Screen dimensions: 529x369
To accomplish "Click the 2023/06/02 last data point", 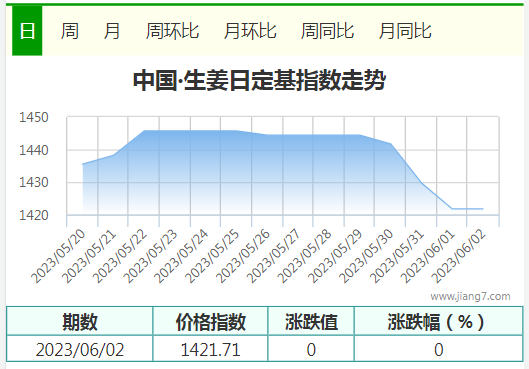I will tap(483, 209).
